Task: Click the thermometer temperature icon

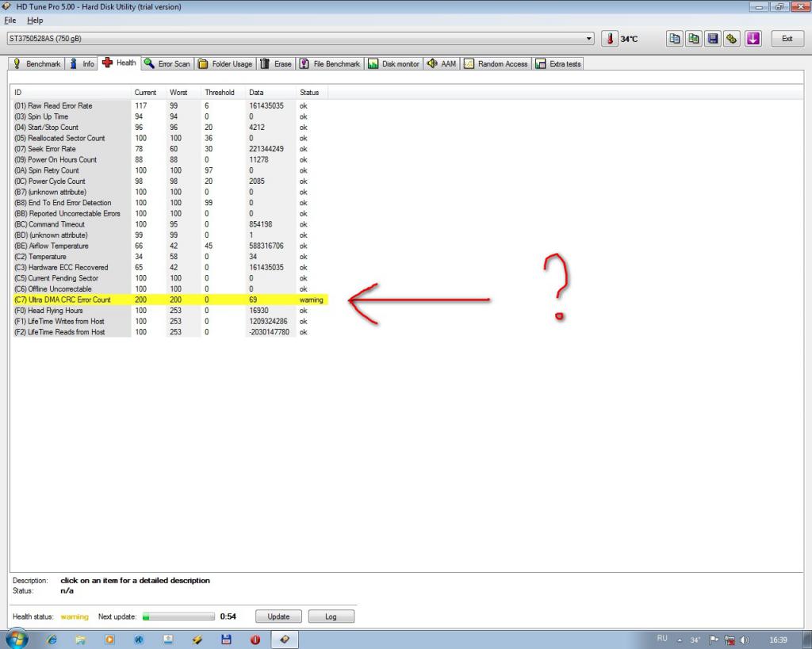Action: (610, 39)
